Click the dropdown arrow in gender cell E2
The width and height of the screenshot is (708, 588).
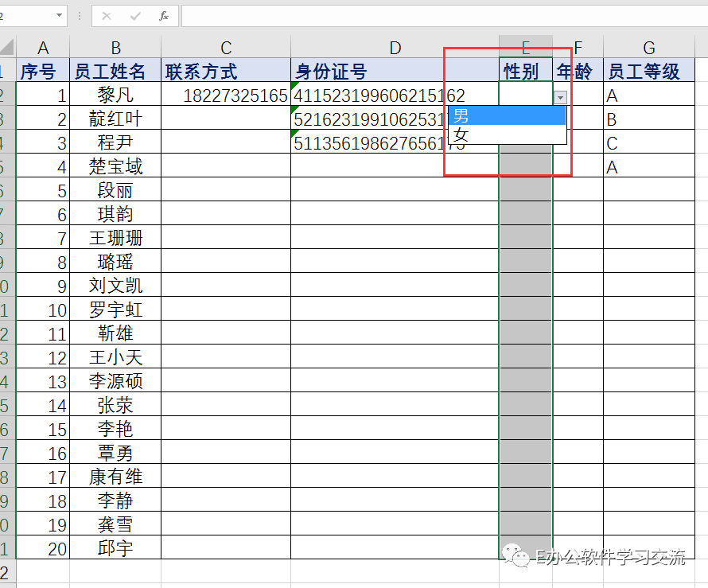[560, 97]
